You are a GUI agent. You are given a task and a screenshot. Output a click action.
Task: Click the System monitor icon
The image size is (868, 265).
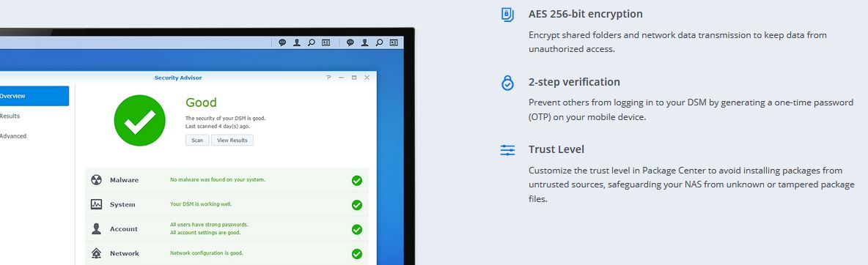(x=96, y=204)
